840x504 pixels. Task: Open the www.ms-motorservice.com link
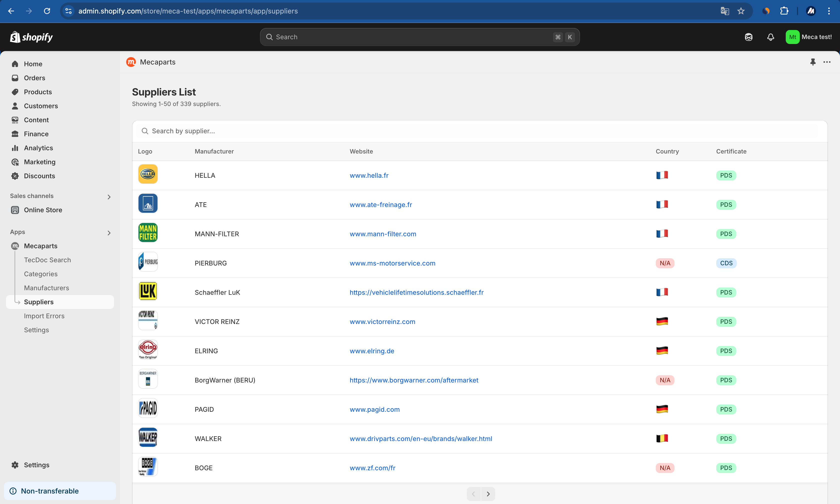click(x=392, y=263)
